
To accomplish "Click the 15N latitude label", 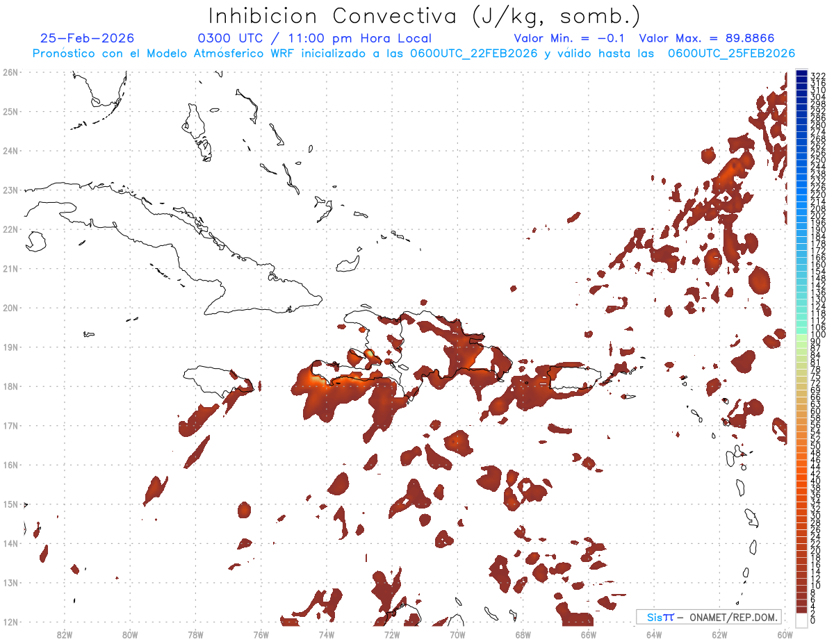I will click(x=10, y=504).
